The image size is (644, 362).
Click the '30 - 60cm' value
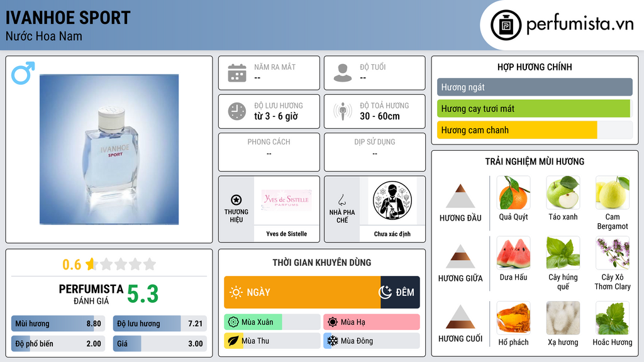380,116
